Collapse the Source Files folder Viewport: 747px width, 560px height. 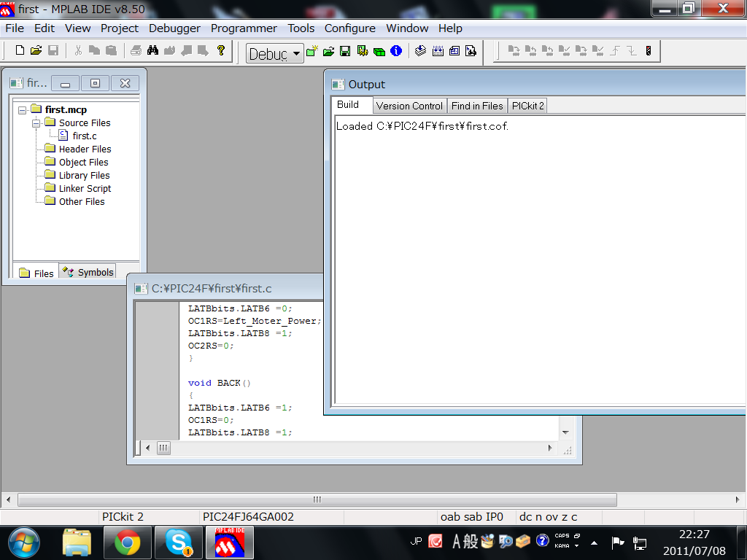[x=36, y=123]
